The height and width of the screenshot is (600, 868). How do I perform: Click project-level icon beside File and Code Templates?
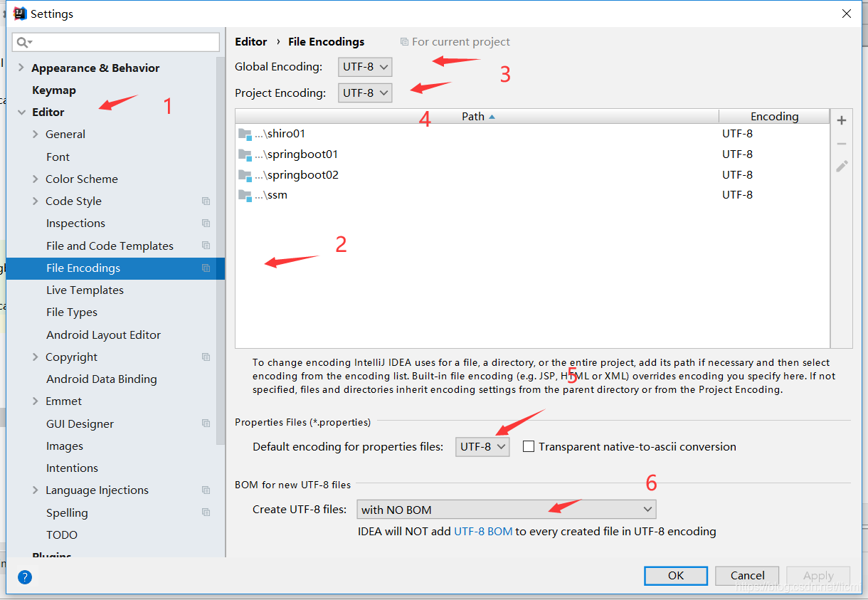pyautogui.click(x=206, y=246)
